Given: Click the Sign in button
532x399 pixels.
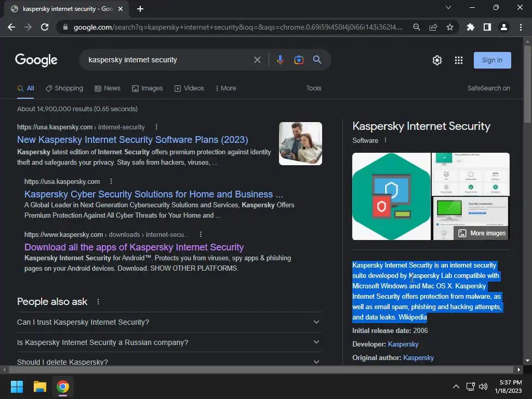Looking at the screenshot, I should point(492,60).
